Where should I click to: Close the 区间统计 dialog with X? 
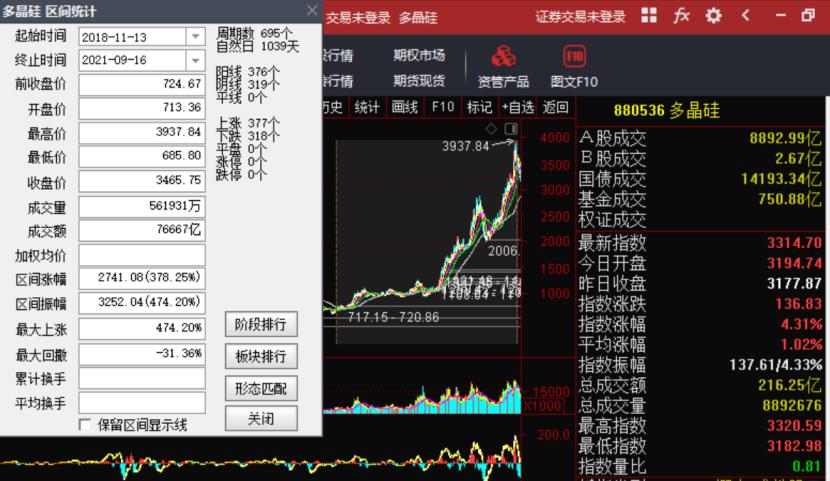(312, 11)
